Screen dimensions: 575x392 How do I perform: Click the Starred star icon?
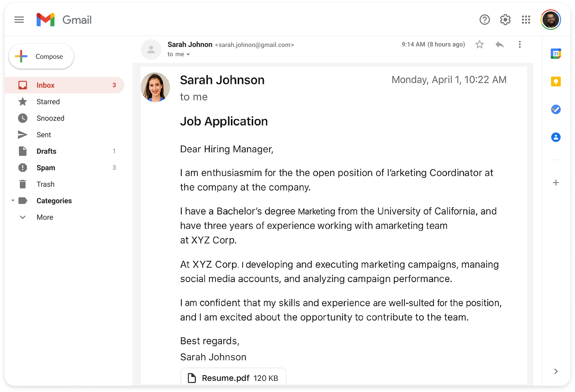[x=23, y=102]
